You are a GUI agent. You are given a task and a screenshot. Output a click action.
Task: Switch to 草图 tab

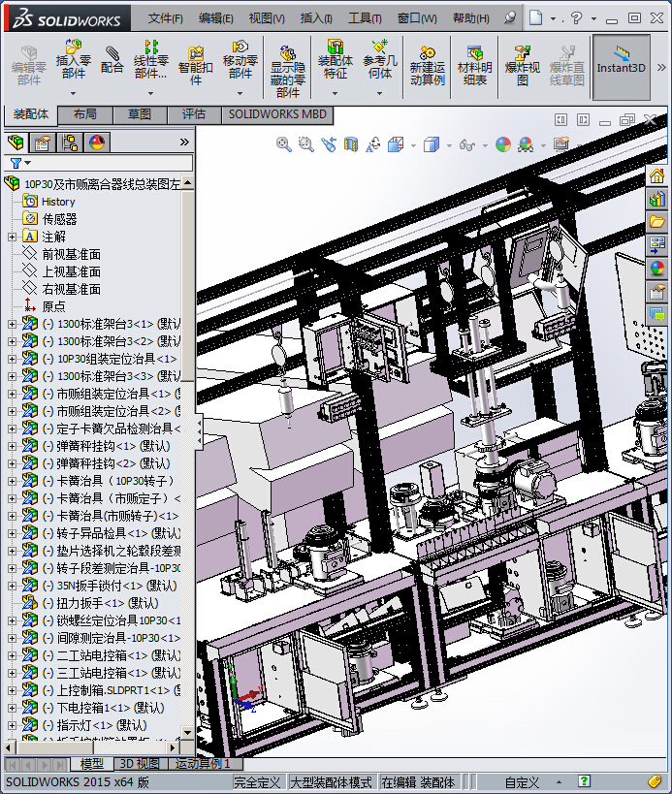click(x=140, y=114)
